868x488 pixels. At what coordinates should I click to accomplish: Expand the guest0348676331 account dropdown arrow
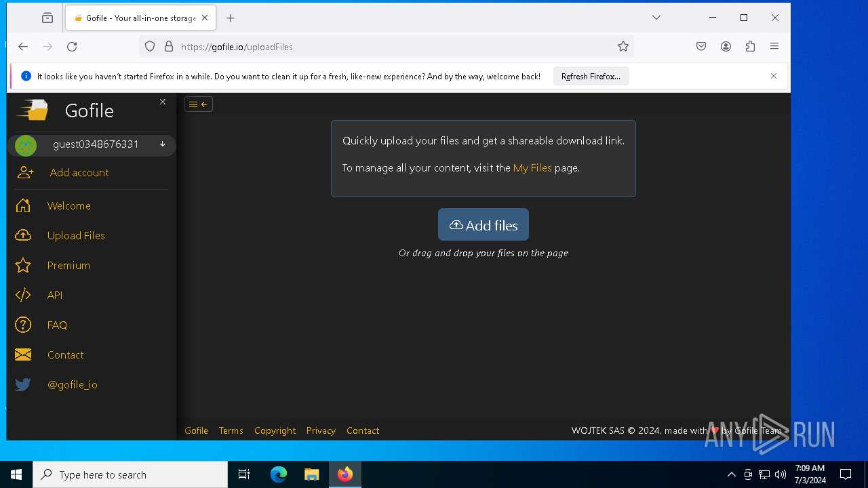pos(163,144)
